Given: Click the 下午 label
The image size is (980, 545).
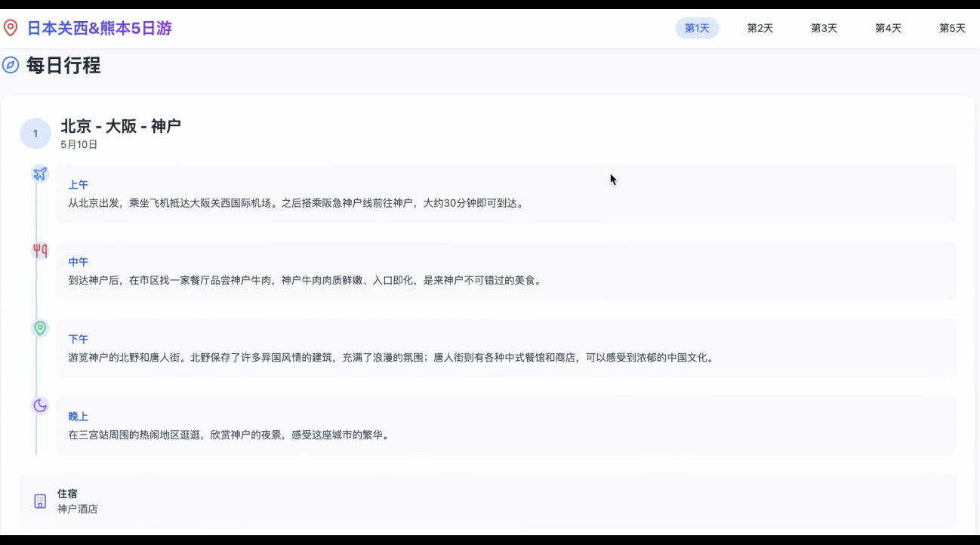Looking at the screenshot, I should [79, 339].
